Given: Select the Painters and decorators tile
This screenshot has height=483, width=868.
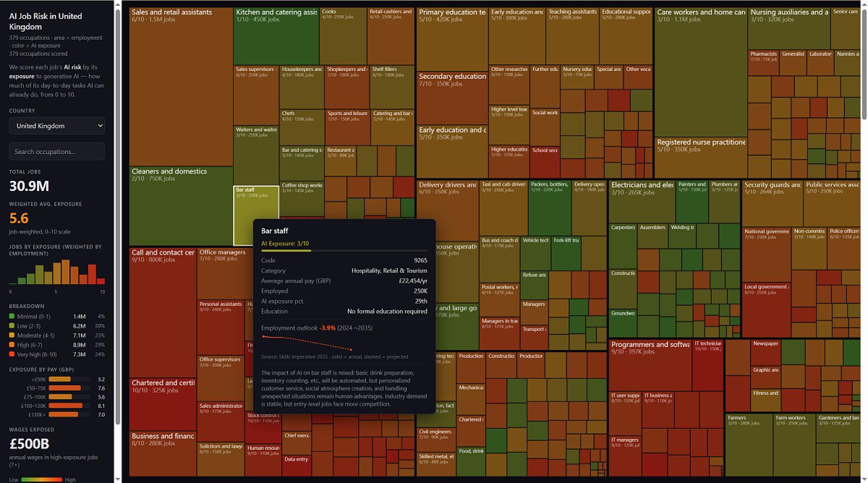Looking at the screenshot, I should [x=692, y=201].
